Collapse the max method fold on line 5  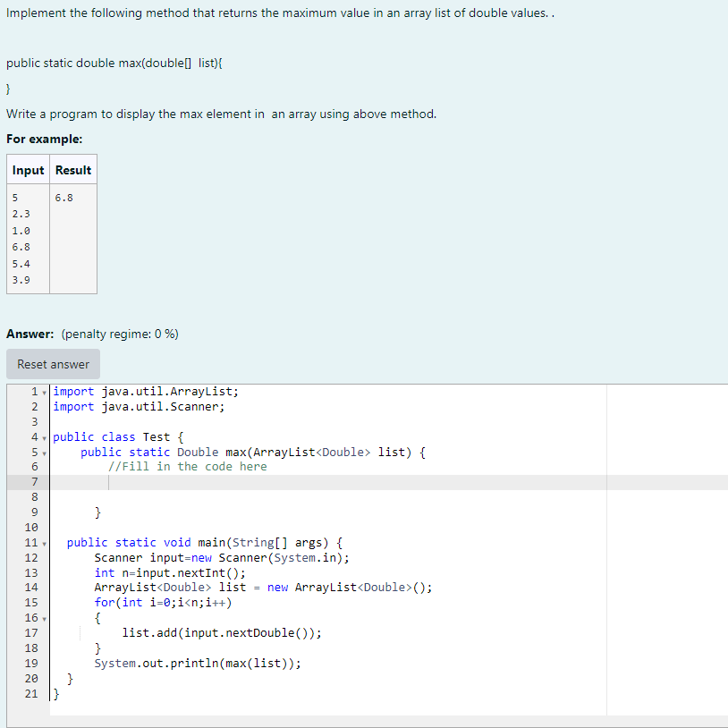click(x=43, y=452)
